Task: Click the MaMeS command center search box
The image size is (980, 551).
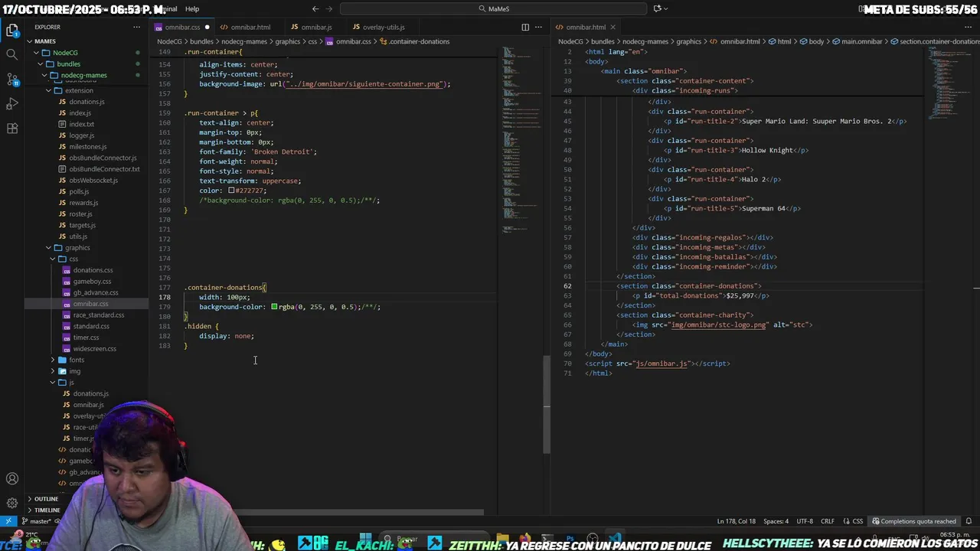Action: pyautogui.click(x=493, y=8)
